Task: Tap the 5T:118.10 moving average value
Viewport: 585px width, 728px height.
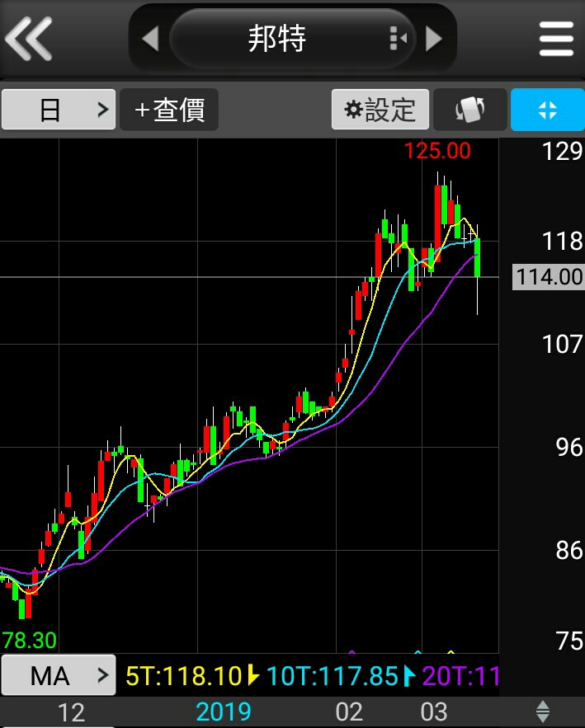Action: (184, 675)
